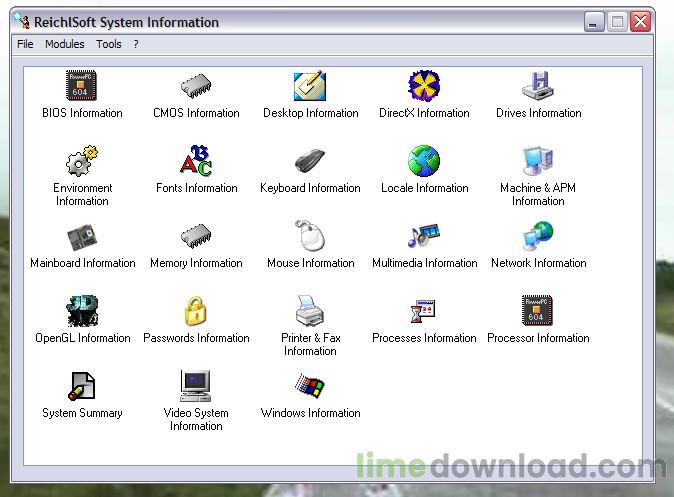Click the "Keyboard Information" label
Screen dimensions: 674x497
click(x=310, y=188)
